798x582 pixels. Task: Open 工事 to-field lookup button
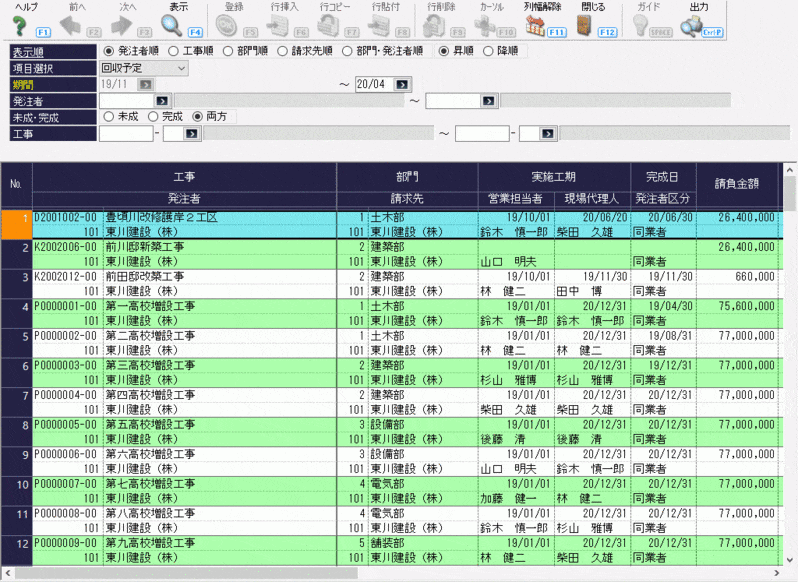[548, 134]
